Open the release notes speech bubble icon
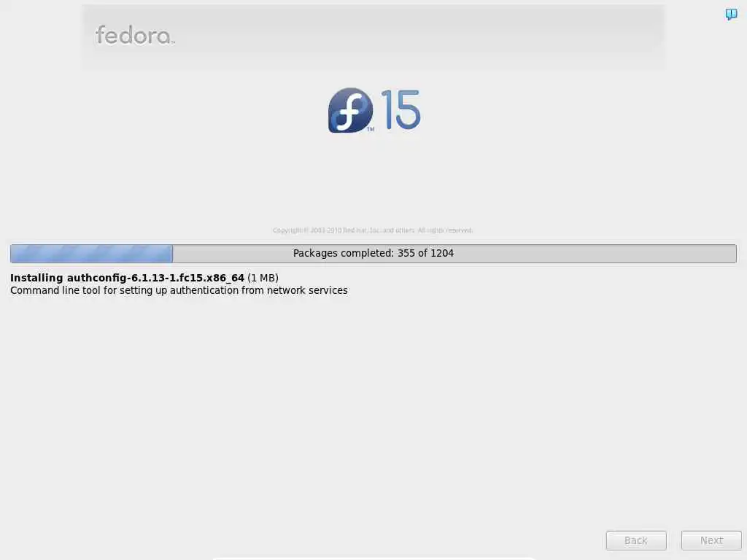 (731, 15)
